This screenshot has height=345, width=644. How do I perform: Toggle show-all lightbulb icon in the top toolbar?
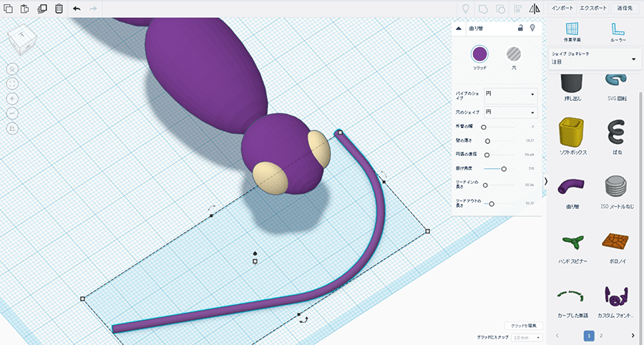point(466,9)
